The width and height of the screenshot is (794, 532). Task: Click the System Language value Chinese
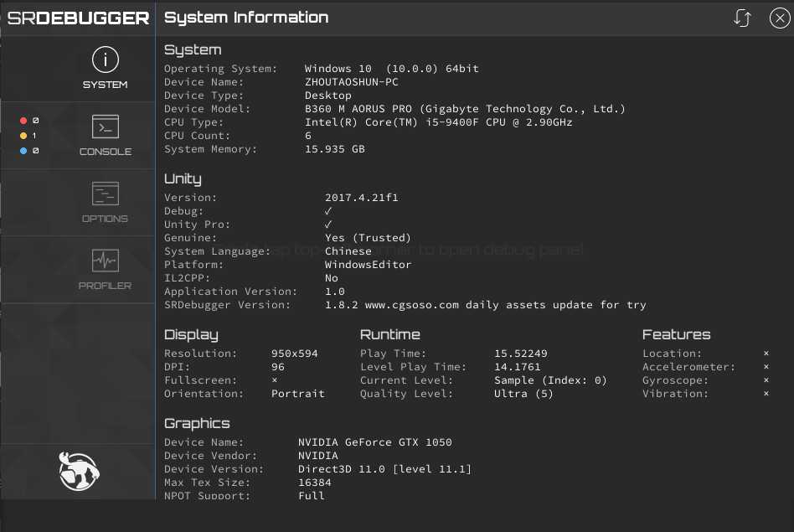[x=348, y=251]
